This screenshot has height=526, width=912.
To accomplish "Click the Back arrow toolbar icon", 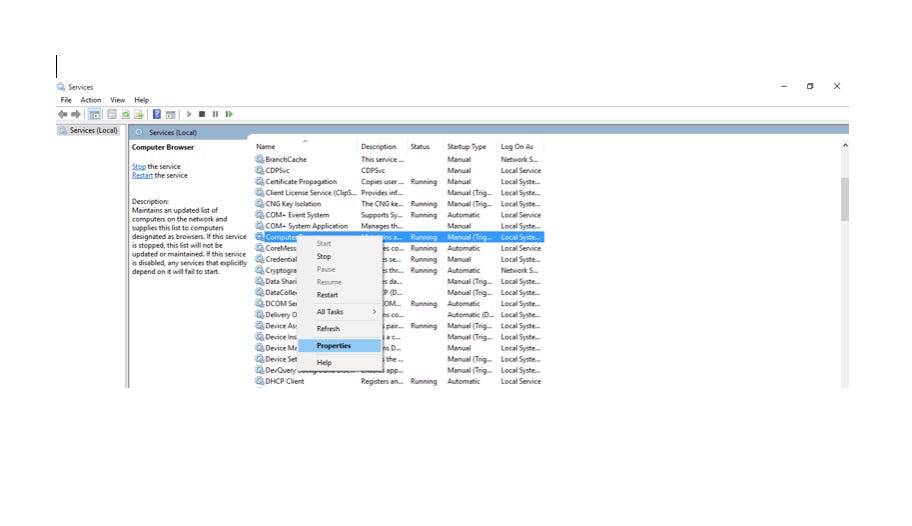I will [62, 115].
